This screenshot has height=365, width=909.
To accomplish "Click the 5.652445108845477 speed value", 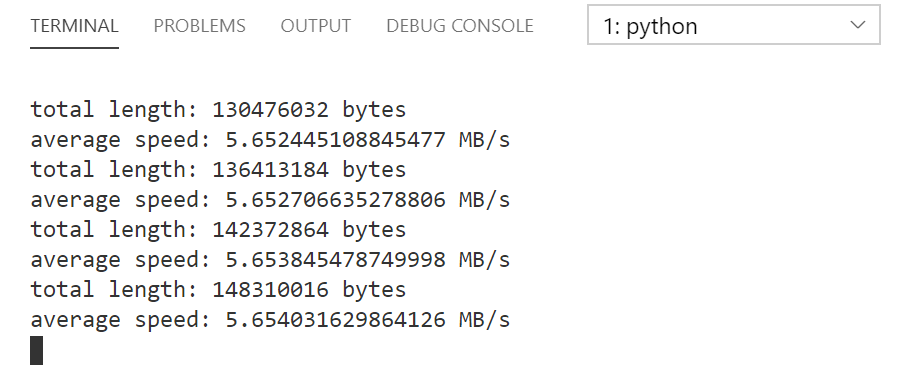I will coord(335,140).
